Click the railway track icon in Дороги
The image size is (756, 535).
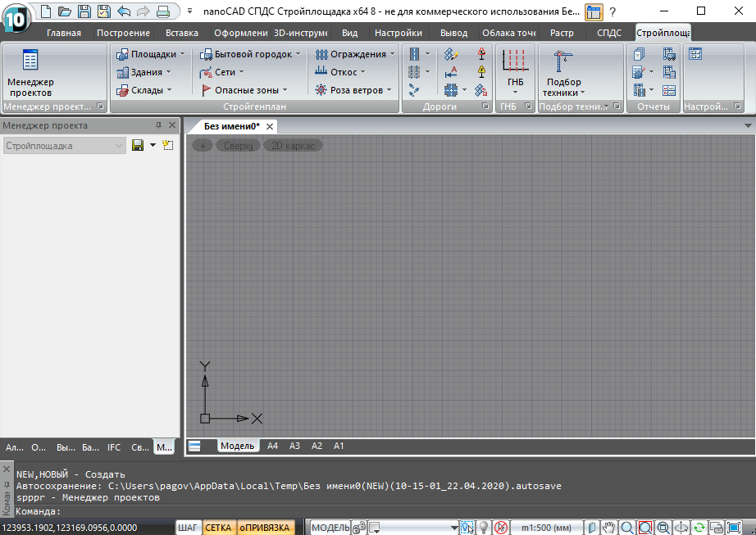pyautogui.click(x=414, y=72)
